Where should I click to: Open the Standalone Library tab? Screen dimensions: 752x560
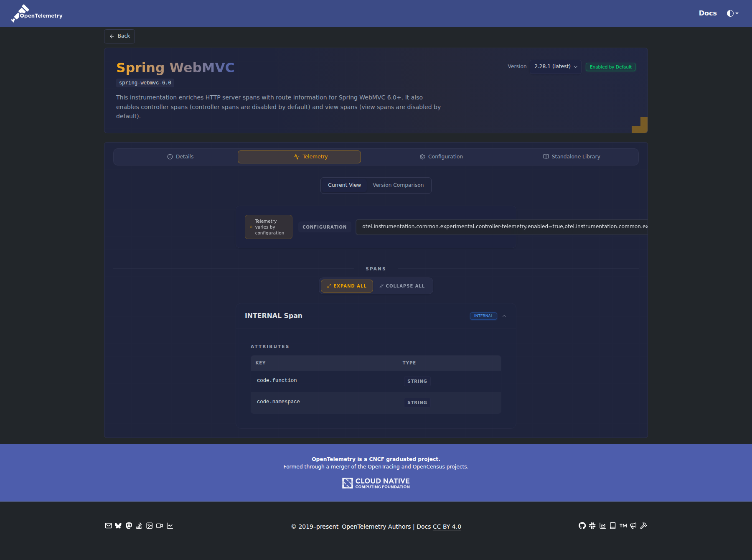click(572, 157)
